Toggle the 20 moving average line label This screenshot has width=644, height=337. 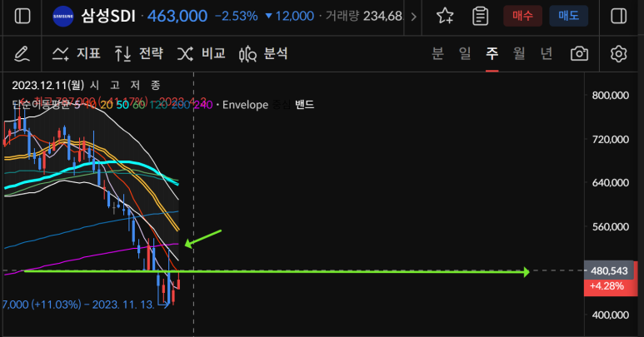[107, 105]
